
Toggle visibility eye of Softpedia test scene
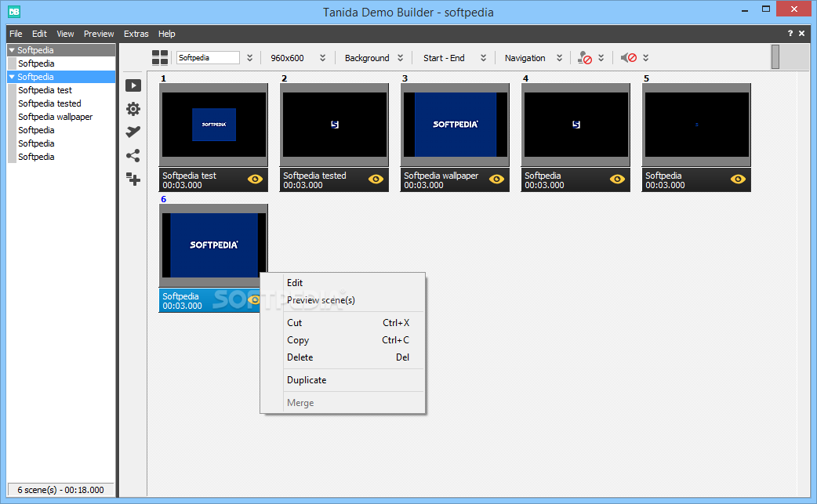(x=255, y=179)
